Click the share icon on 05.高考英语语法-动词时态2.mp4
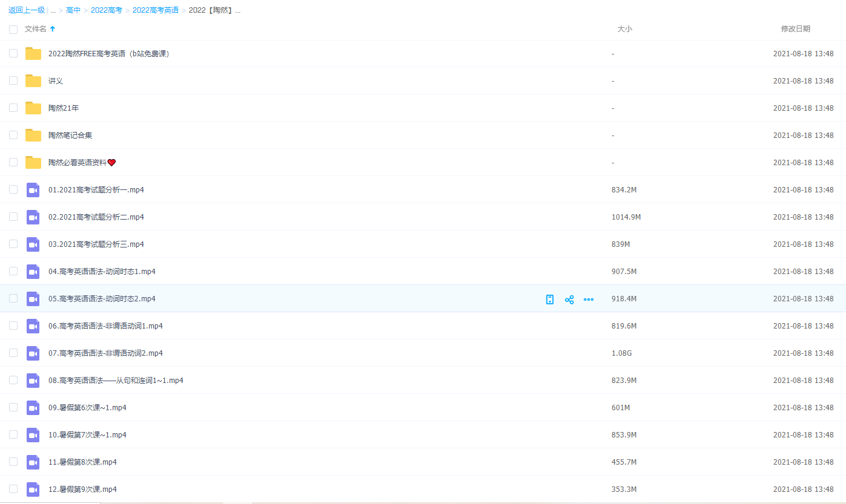The image size is (846, 504). [x=569, y=299]
